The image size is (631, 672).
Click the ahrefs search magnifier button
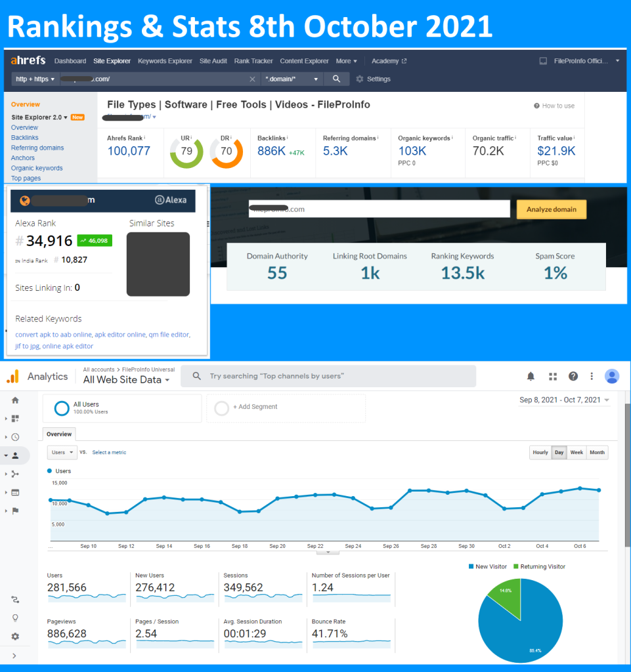point(336,79)
